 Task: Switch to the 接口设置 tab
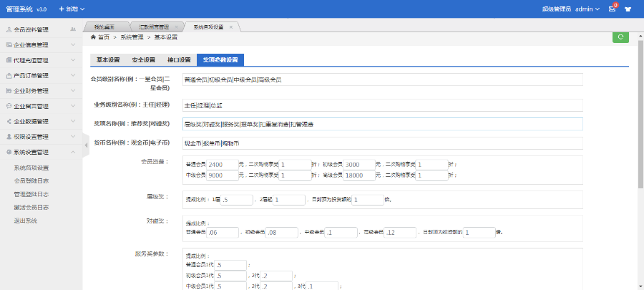click(x=179, y=60)
